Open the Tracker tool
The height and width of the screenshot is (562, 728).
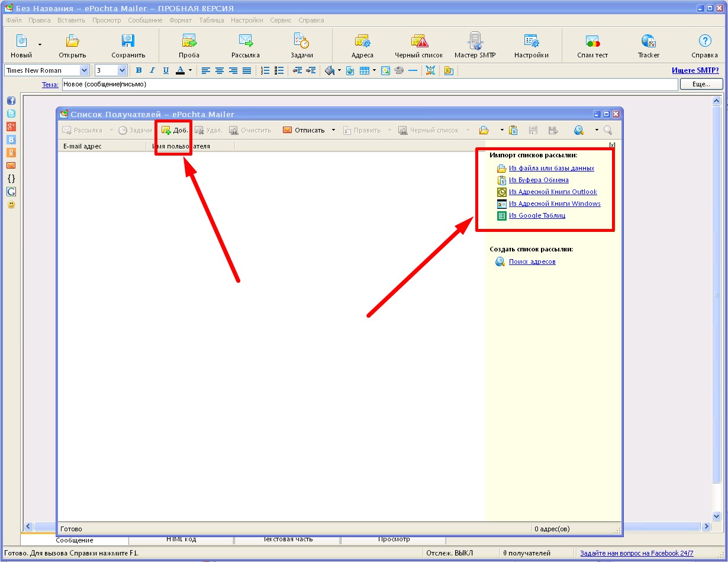[648, 41]
